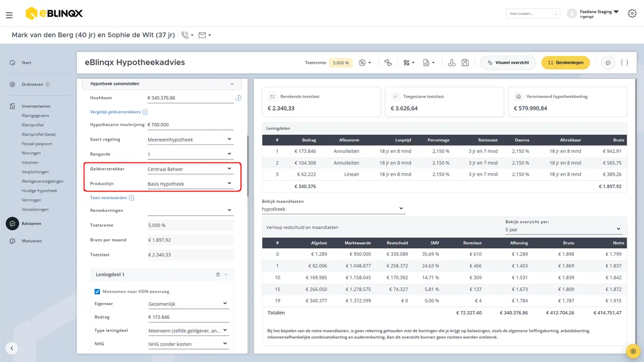This screenshot has height=362, width=644.
Task: Click the Toon voorwaarden link
Action: coord(112,198)
